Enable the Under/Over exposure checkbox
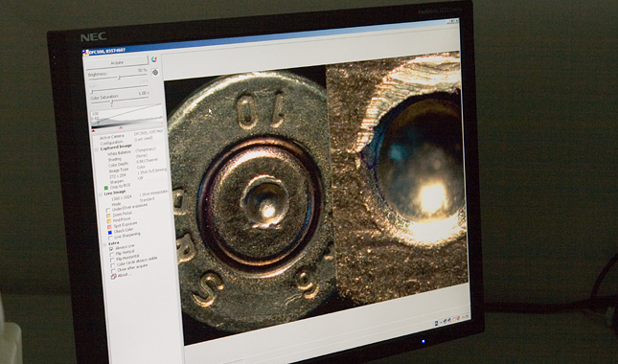 tap(108, 211)
